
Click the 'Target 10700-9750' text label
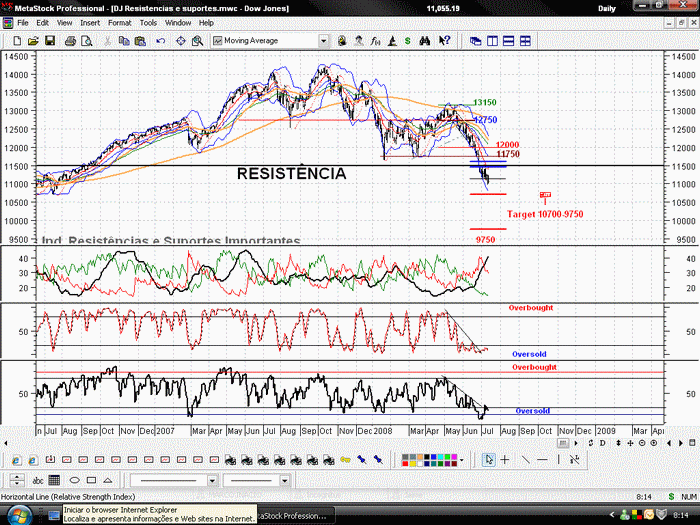click(545, 214)
